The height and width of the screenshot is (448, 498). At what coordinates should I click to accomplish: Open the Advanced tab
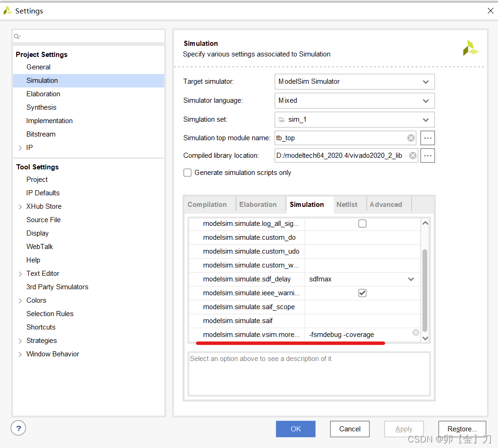coord(386,204)
